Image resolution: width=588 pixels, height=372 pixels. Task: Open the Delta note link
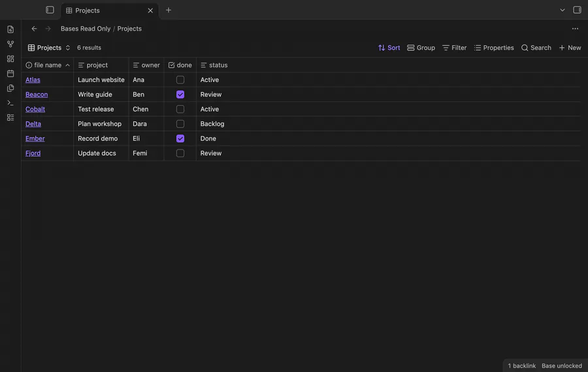(33, 123)
